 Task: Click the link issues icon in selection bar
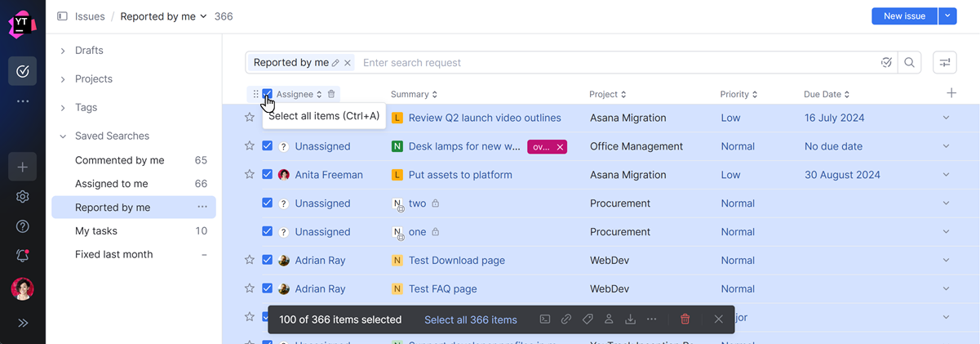click(566, 319)
